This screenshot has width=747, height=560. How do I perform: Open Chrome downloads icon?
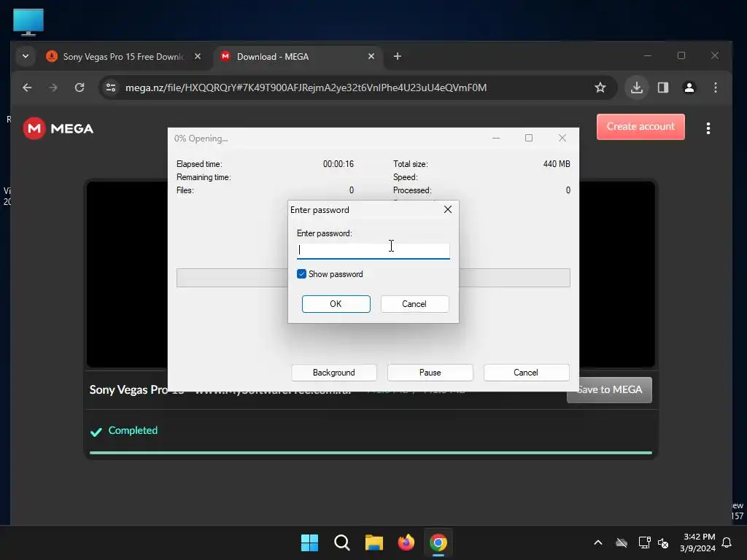pos(637,87)
